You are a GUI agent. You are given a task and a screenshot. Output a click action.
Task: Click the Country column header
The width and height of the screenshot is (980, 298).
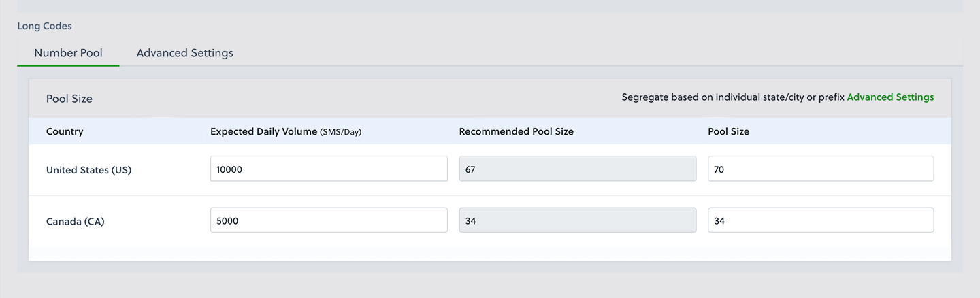click(65, 131)
